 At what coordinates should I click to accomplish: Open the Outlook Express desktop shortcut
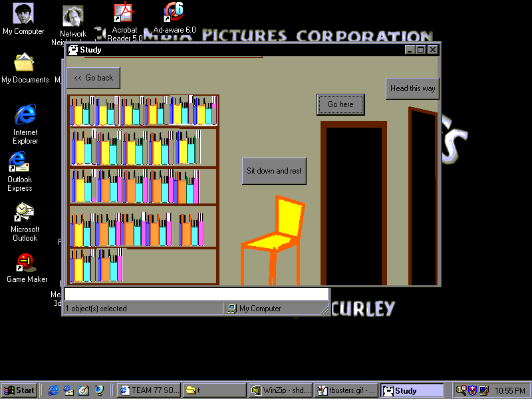click(x=19, y=162)
